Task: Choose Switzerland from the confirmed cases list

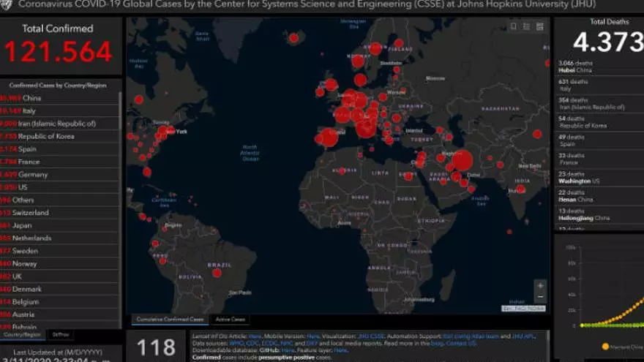Action: (34, 213)
